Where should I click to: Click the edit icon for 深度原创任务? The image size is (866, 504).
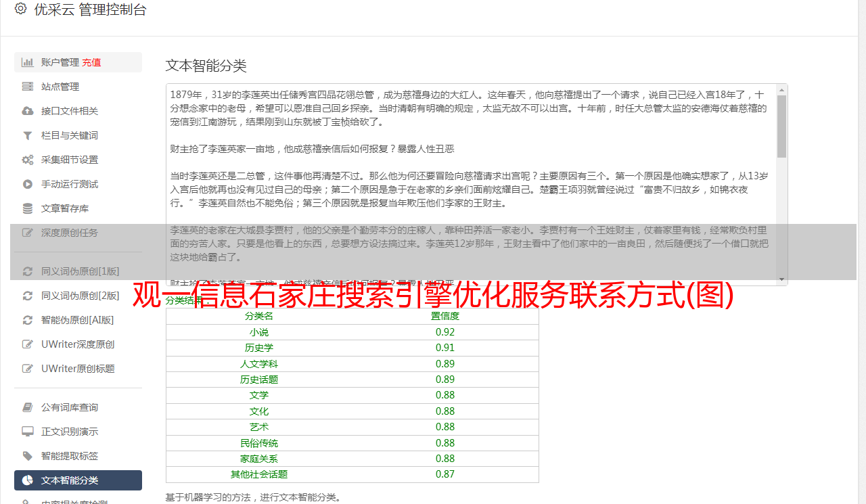[28, 233]
